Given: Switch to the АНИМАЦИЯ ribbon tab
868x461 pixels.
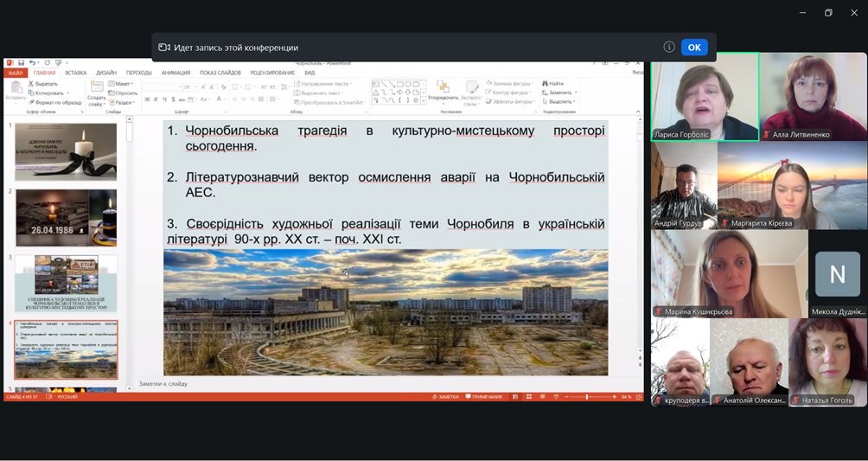Looking at the screenshot, I should click(176, 74).
